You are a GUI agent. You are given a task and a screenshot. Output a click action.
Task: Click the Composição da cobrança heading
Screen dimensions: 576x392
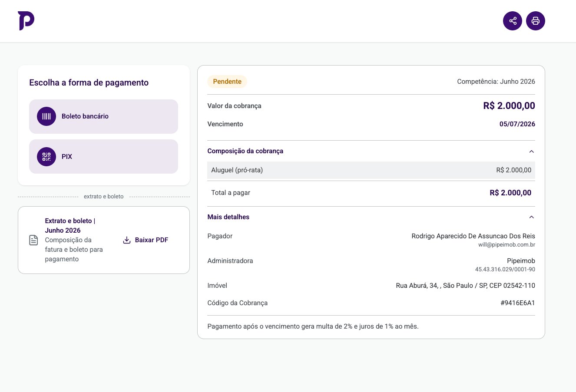tap(245, 151)
